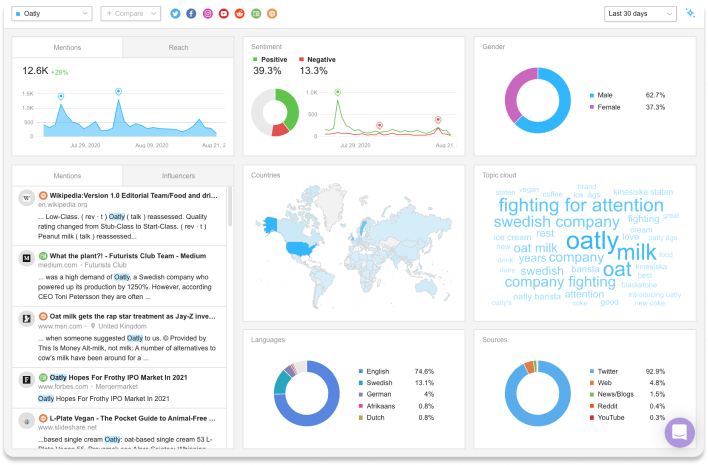Click the first peak marker on mentions chart
The width and height of the screenshot is (708, 465).
coord(61,96)
